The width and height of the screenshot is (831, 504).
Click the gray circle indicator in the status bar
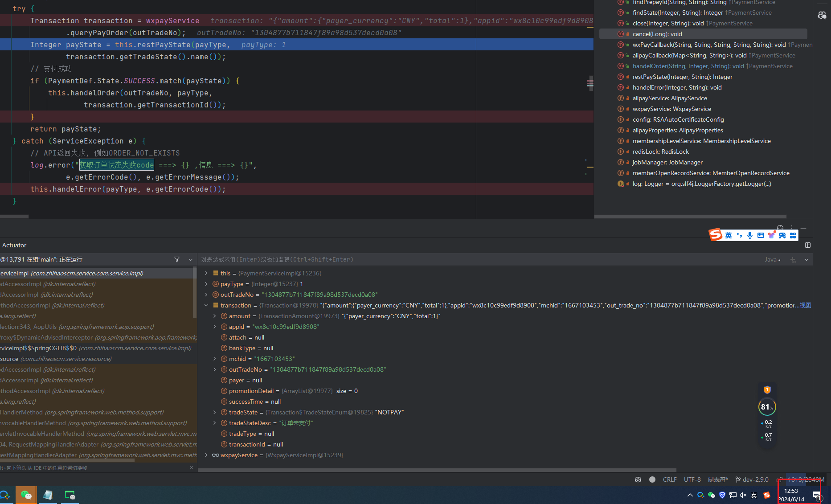click(652, 479)
